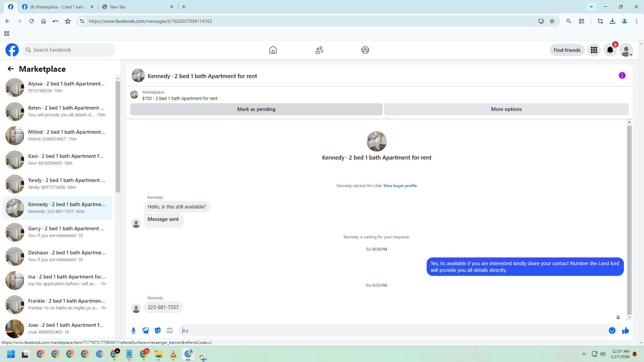Open Facebook notifications bell

pos(610,50)
